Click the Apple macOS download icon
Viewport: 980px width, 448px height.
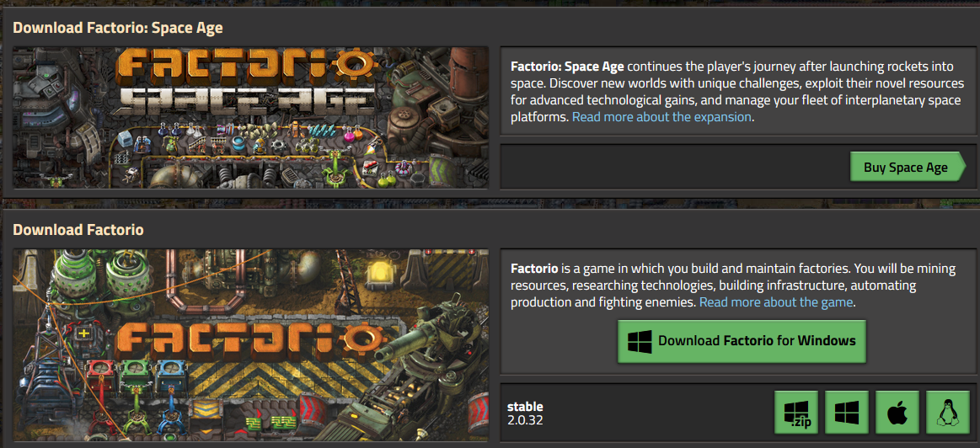[x=897, y=413]
